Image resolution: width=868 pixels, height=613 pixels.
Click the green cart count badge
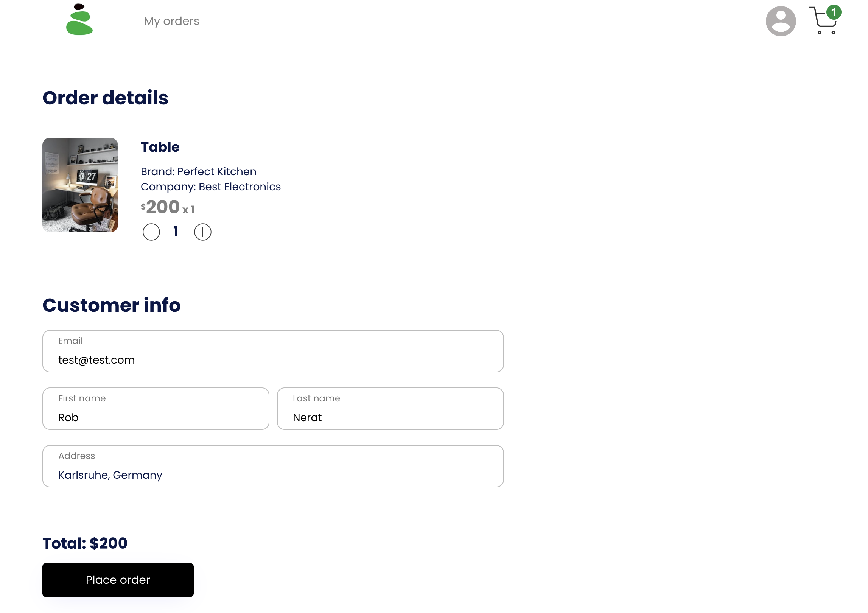coord(834,12)
